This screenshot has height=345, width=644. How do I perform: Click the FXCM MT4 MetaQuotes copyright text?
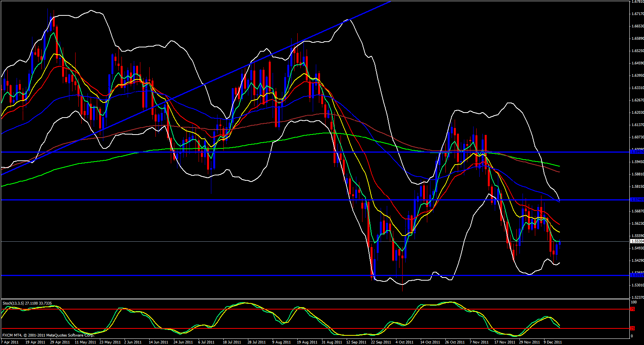[48, 335]
